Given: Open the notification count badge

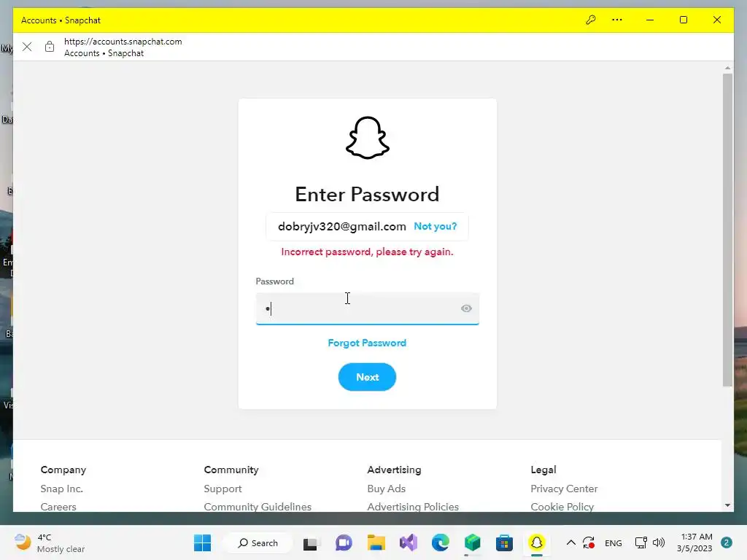Looking at the screenshot, I should 727,542.
